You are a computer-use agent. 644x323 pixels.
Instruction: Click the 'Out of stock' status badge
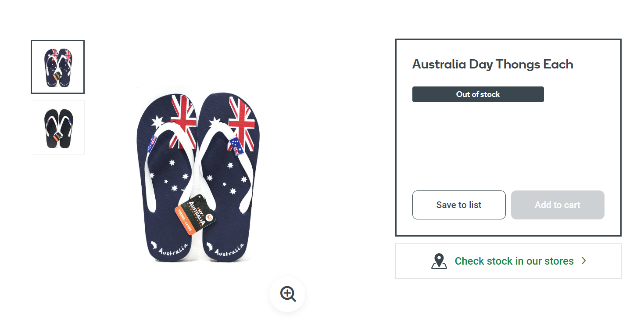click(478, 94)
